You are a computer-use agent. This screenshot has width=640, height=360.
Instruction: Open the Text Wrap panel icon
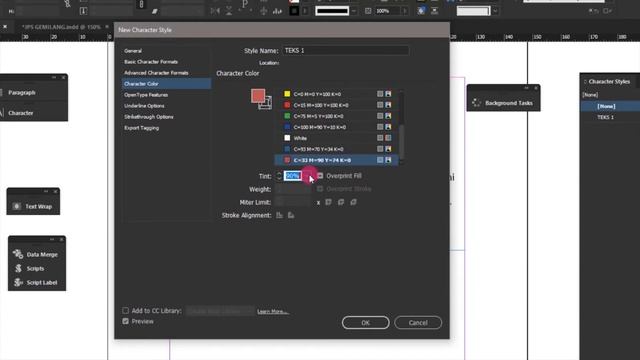[x=16, y=207]
